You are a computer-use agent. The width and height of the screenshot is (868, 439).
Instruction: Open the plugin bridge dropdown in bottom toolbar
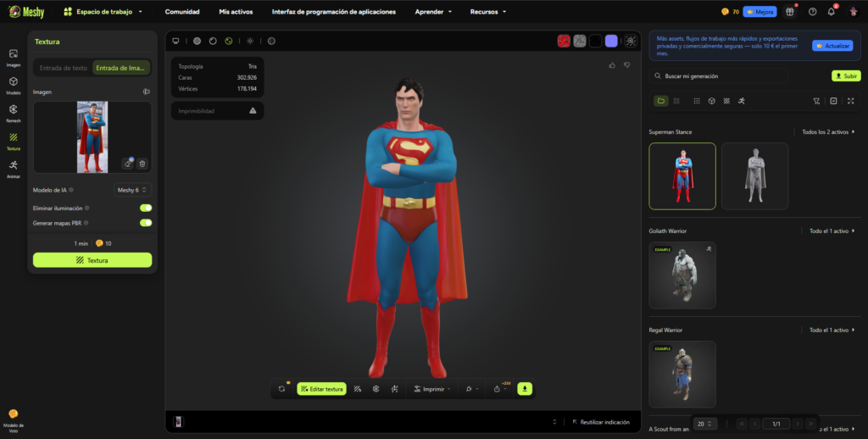472,389
